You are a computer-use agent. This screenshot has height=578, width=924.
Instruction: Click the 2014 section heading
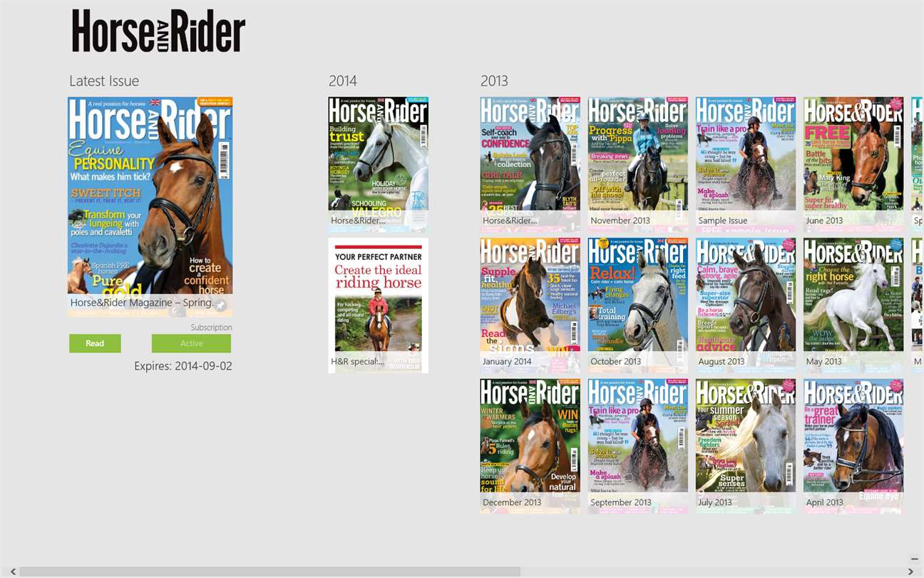343,81
